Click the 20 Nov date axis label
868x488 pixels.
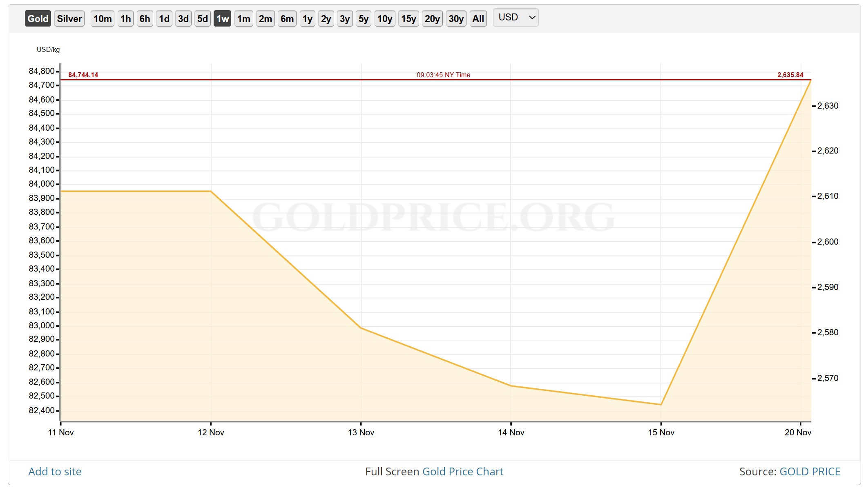pyautogui.click(x=798, y=432)
